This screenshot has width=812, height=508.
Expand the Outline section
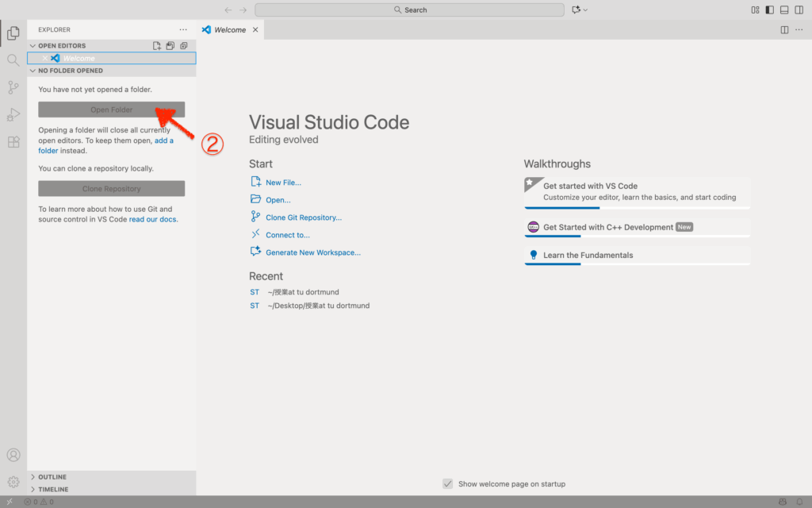pyautogui.click(x=52, y=477)
